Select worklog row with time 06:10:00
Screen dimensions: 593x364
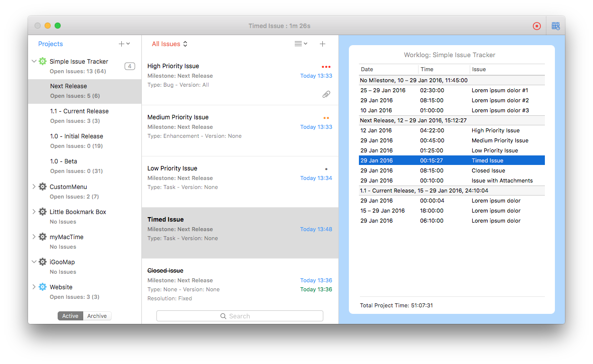point(452,221)
